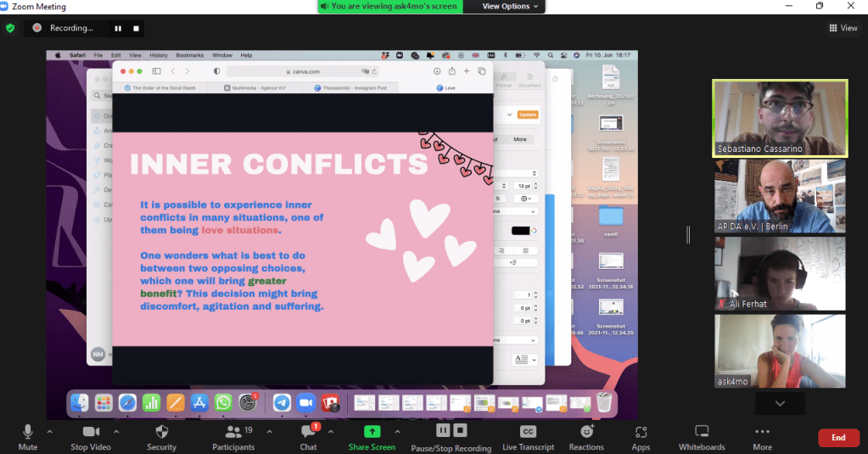The width and height of the screenshot is (868, 454).
Task: Click the green Share Screen icon
Action: coord(372,431)
